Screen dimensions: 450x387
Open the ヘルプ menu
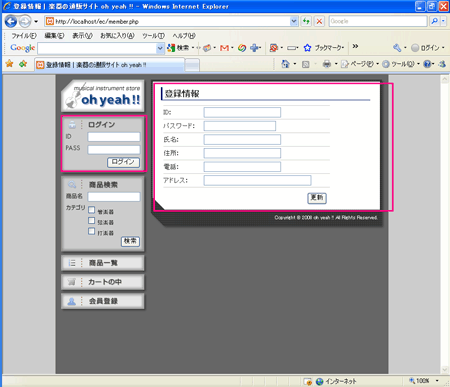[184, 36]
